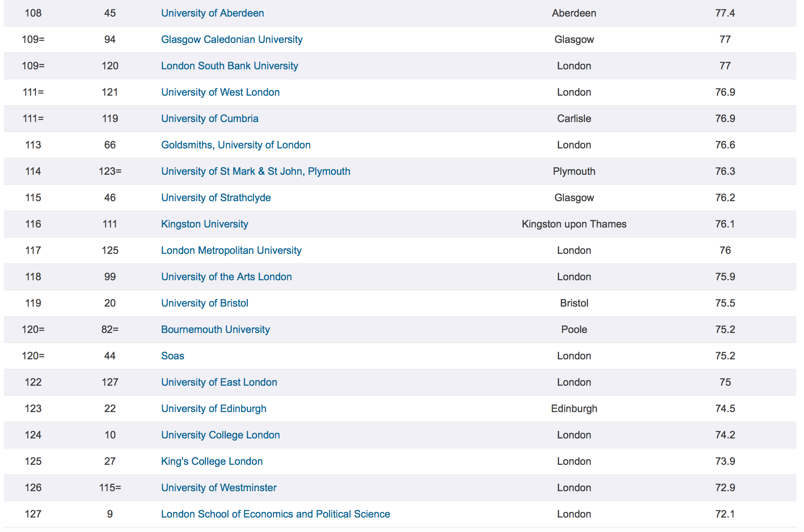Click University of Bristol link

tap(205, 303)
